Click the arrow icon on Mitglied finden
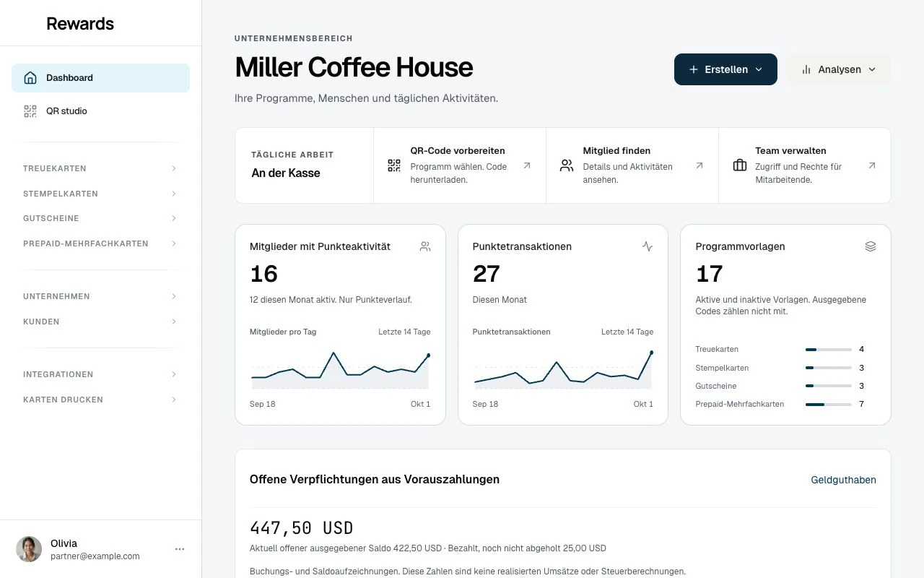This screenshot has height=578, width=924. [699, 165]
